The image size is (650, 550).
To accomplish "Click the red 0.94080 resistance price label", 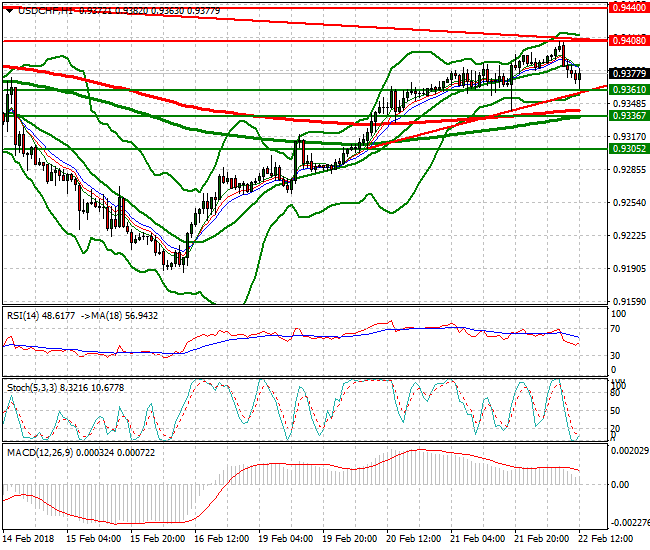I will click(x=629, y=41).
